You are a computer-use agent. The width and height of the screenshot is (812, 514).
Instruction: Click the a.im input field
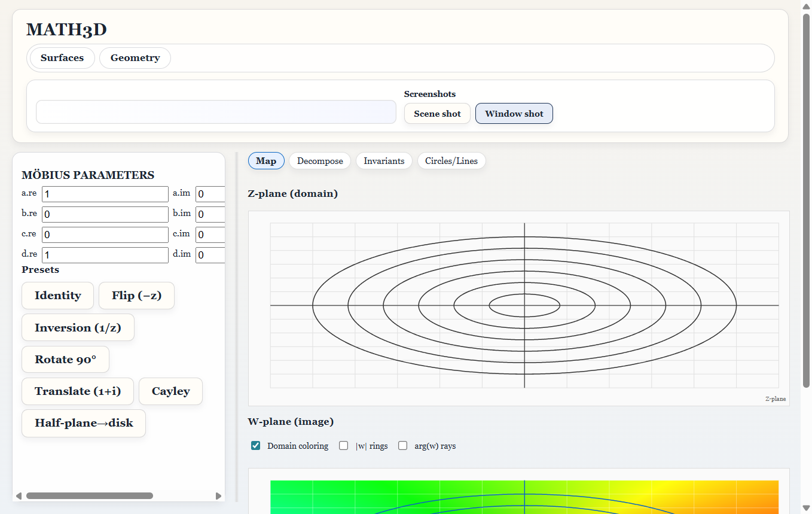coord(210,194)
